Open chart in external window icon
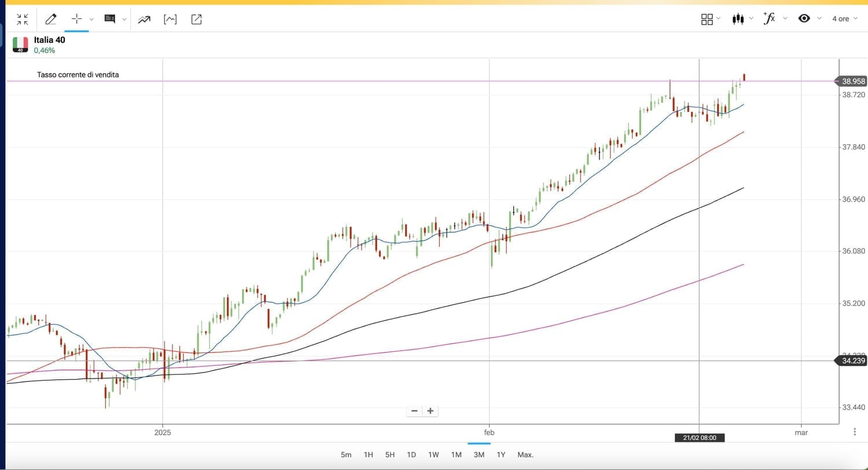This screenshot has height=470, width=868. click(x=196, y=19)
